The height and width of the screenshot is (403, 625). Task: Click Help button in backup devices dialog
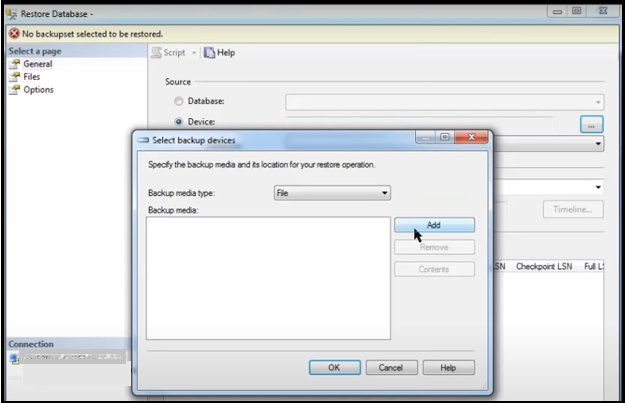pos(447,367)
